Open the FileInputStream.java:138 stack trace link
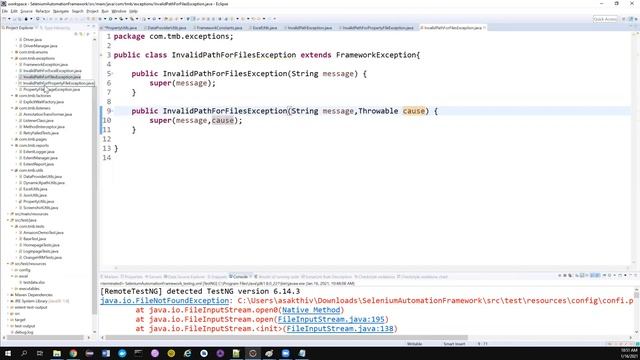640x360 pixels. [340, 329]
